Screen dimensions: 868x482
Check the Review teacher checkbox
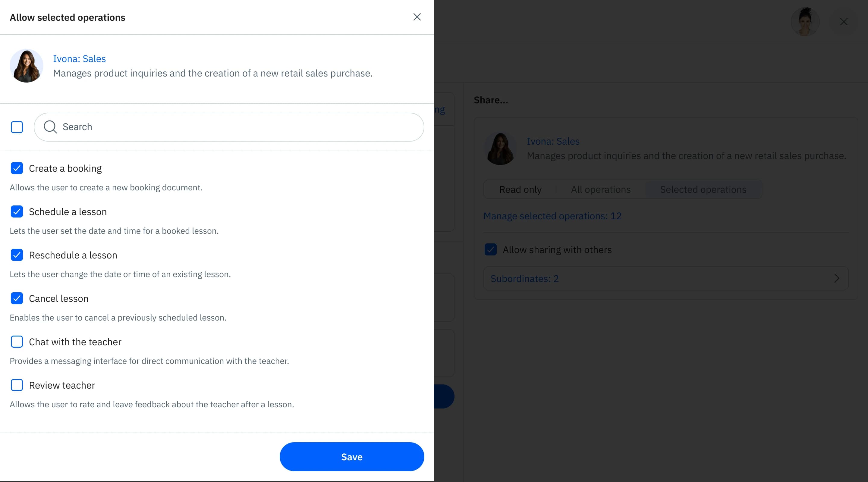pyautogui.click(x=17, y=385)
